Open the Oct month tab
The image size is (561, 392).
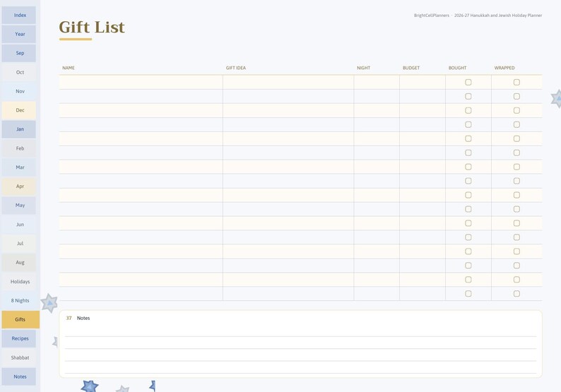tap(19, 72)
